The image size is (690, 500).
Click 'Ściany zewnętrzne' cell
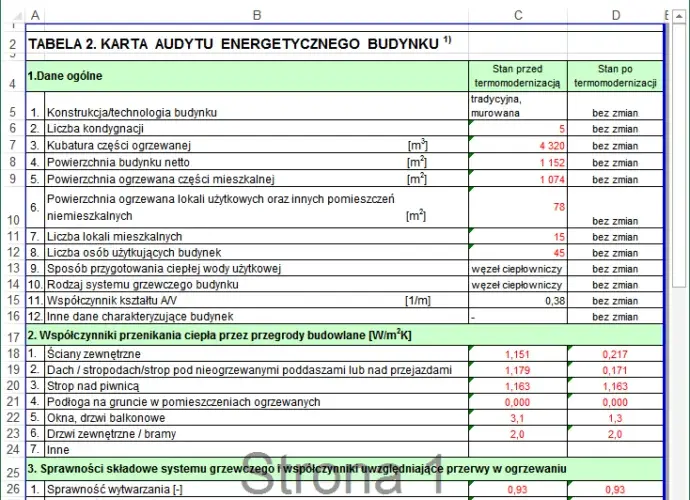pyautogui.click(x=257, y=354)
